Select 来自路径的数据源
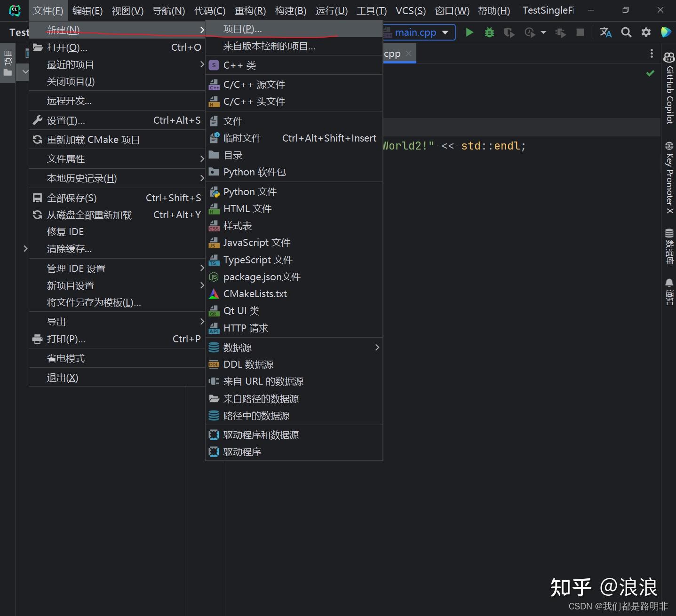Viewport: 676px width, 616px height. 294,399
